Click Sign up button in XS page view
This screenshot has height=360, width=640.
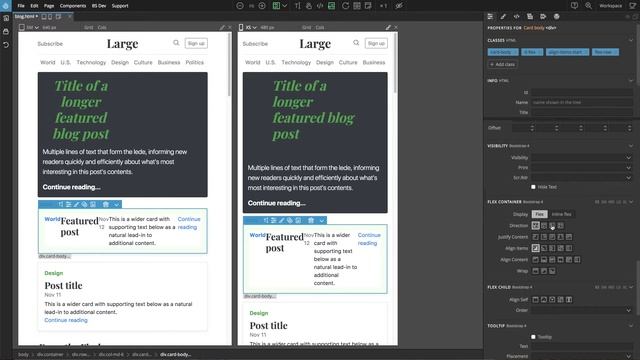pyautogui.click(x=376, y=43)
